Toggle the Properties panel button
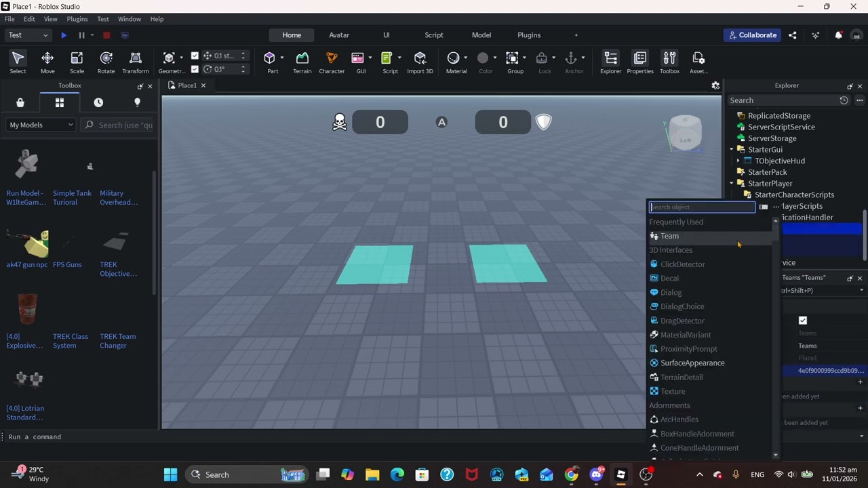Viewport: 868px width, 488px height. point(640,62)
